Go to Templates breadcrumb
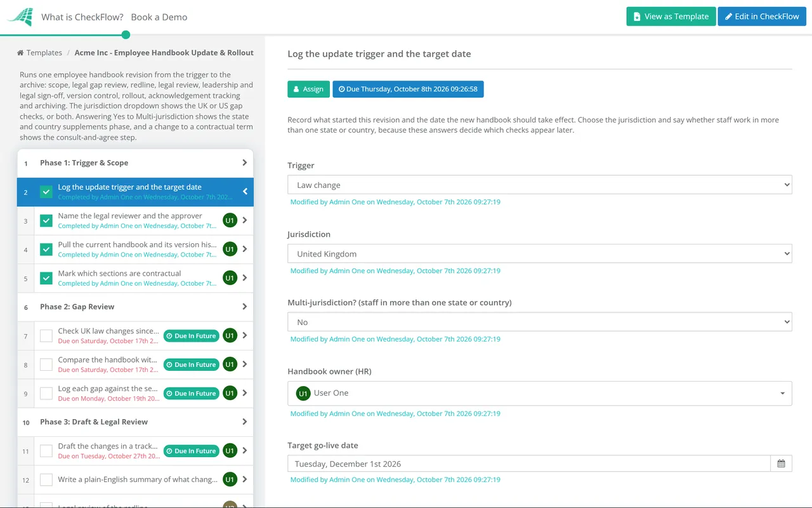This screenshot has height=508, width=812. click(x=39, y=53)
